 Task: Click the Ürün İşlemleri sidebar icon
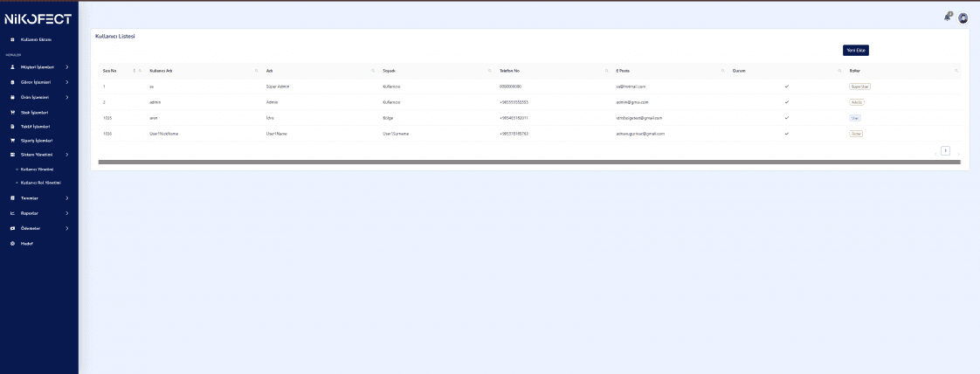click(x=12, y=97)
